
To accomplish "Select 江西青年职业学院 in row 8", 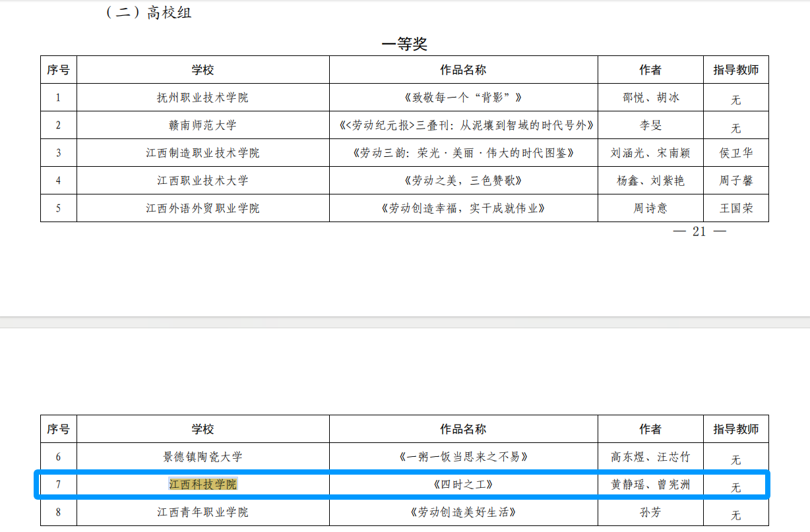I will [x=202, y=512].
